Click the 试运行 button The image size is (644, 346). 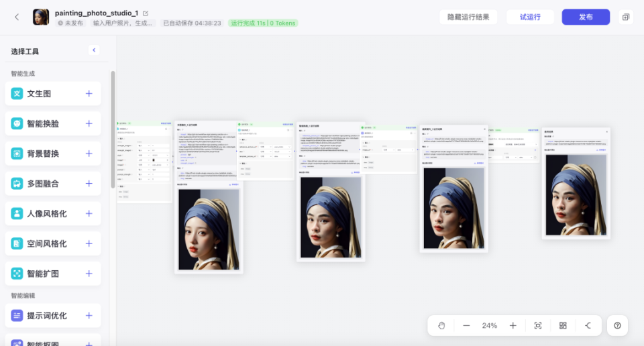[530, 17]
